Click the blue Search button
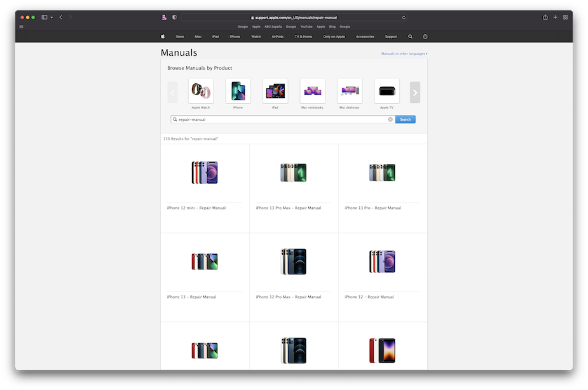 coord(405,119)
